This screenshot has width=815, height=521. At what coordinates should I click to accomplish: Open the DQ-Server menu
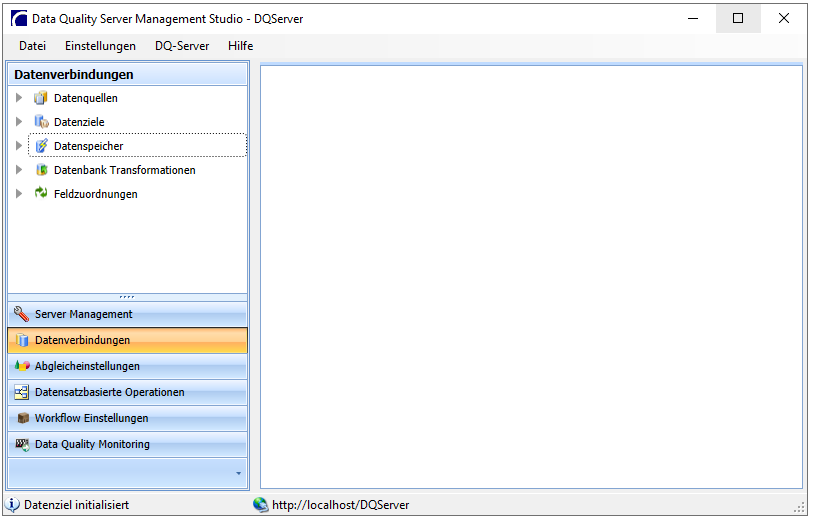point(182,46)
